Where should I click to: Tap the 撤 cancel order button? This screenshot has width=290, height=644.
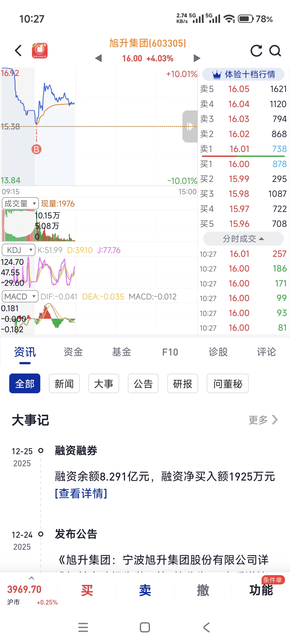point(203,590)
